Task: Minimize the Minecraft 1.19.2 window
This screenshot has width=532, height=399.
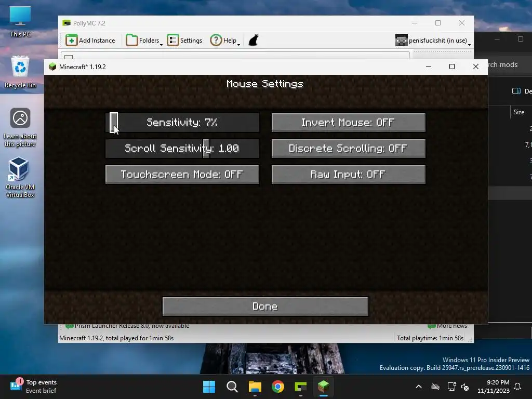Action: 429,67
